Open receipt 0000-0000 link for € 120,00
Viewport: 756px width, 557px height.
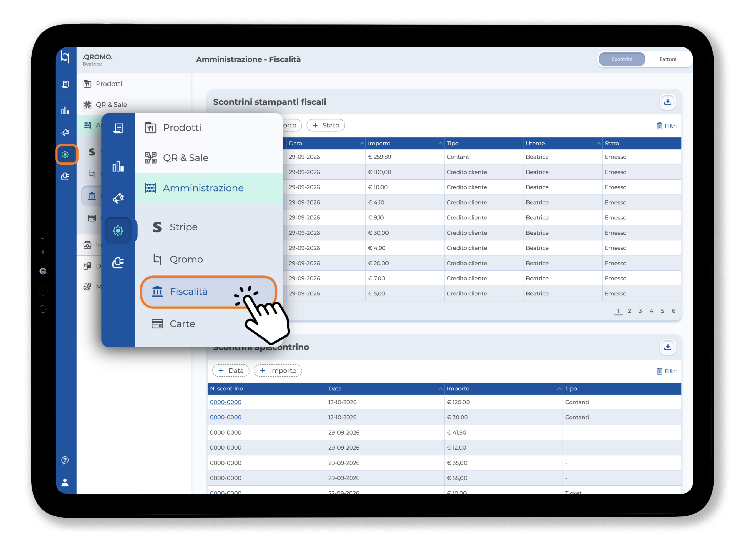225,402
